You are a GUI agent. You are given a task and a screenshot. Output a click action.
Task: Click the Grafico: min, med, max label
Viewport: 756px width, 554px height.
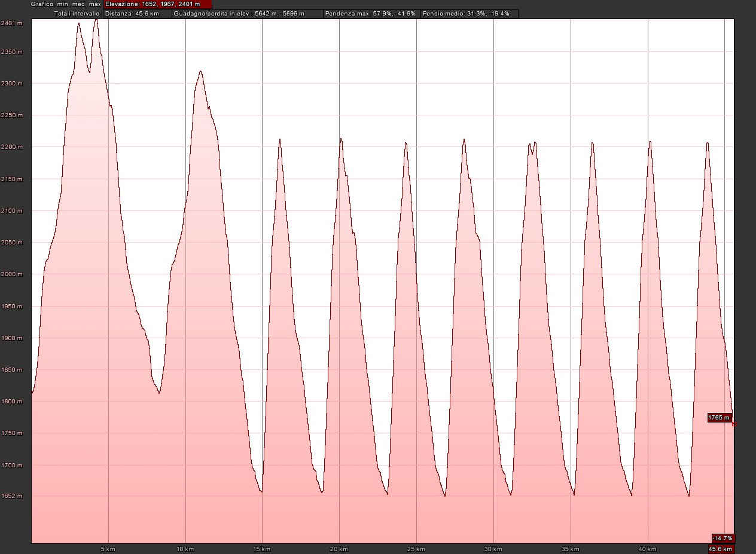pyautogui.click(x=66, y=4)
